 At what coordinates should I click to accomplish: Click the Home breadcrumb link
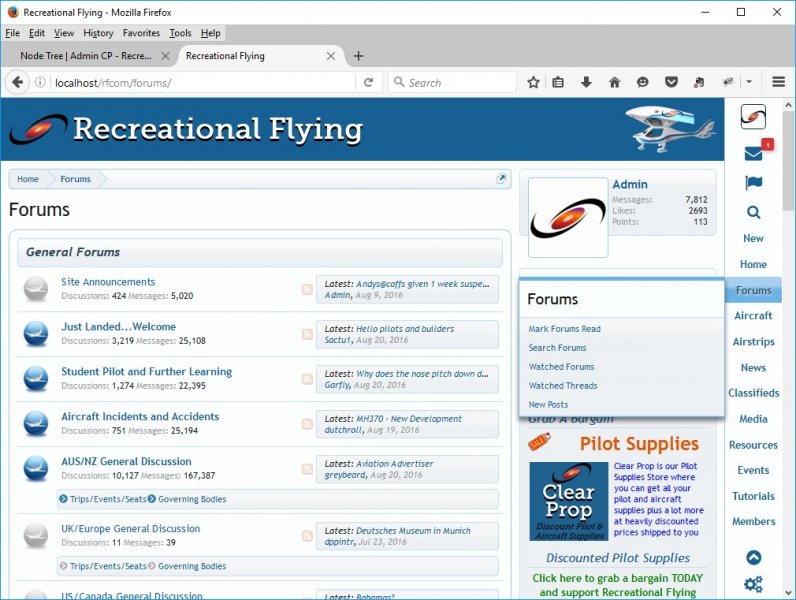[x=28, y=179]
